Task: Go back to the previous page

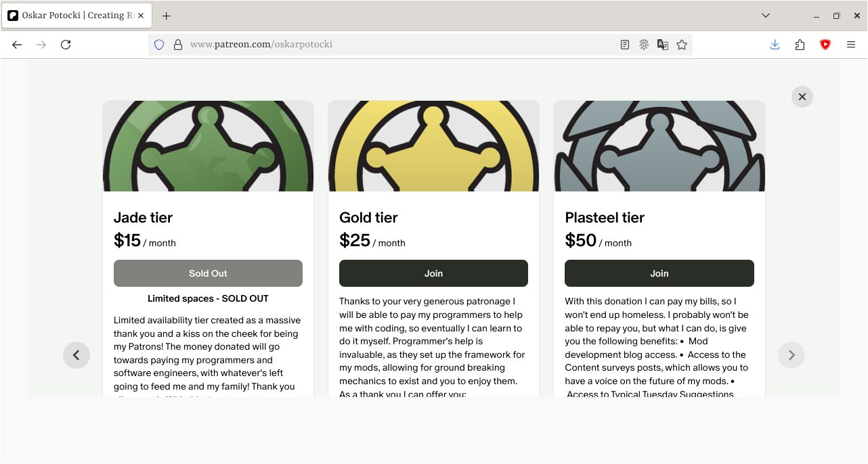Action: click(17, 45)
